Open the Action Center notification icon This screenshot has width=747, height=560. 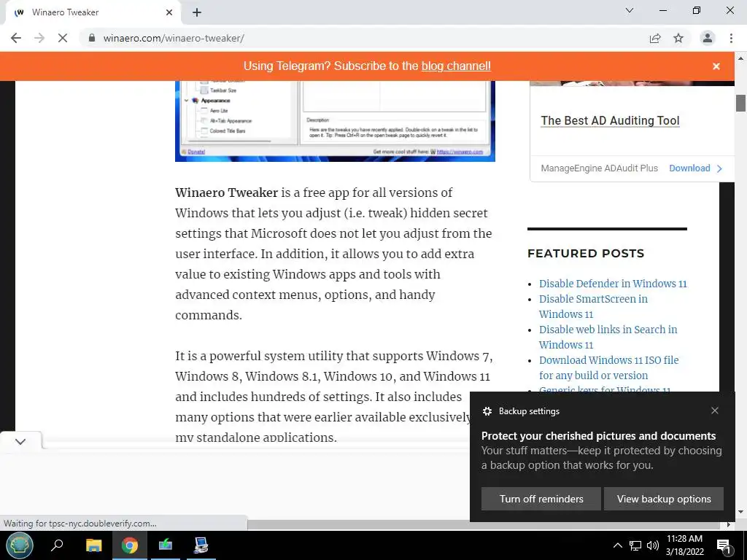click(724, 545)
